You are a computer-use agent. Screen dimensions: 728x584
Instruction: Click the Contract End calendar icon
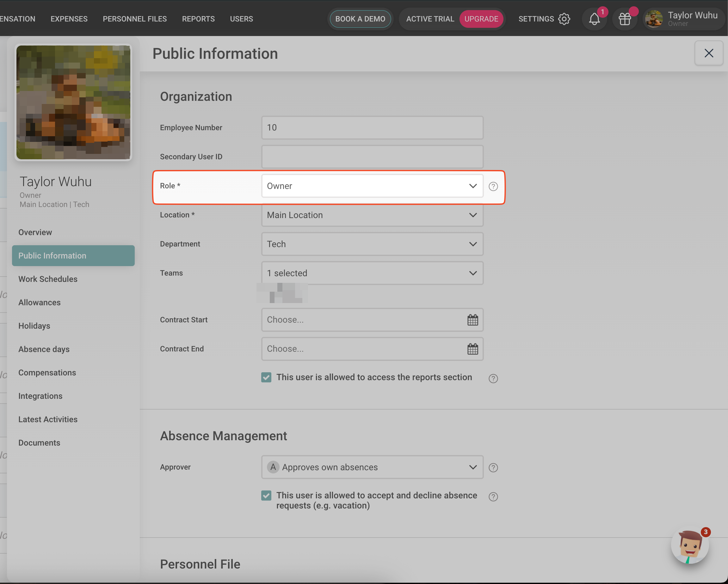pos(472,349)
